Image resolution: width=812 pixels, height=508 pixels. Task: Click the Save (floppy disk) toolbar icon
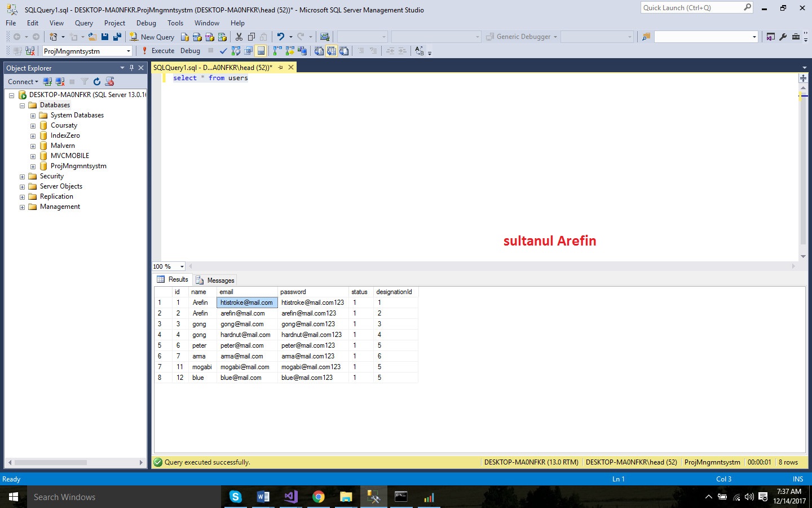click(x=105, y=37)
